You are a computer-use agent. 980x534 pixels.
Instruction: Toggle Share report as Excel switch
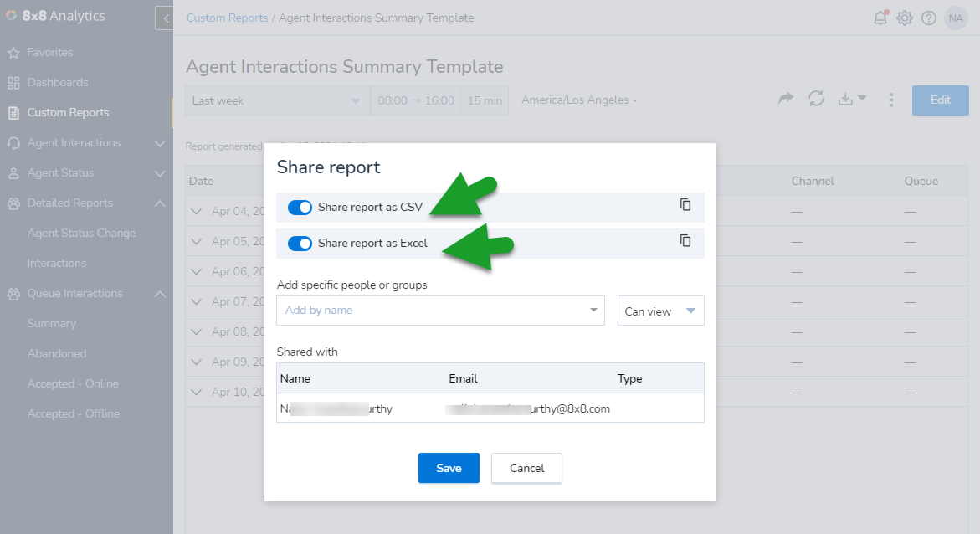(x=300, y=244)
